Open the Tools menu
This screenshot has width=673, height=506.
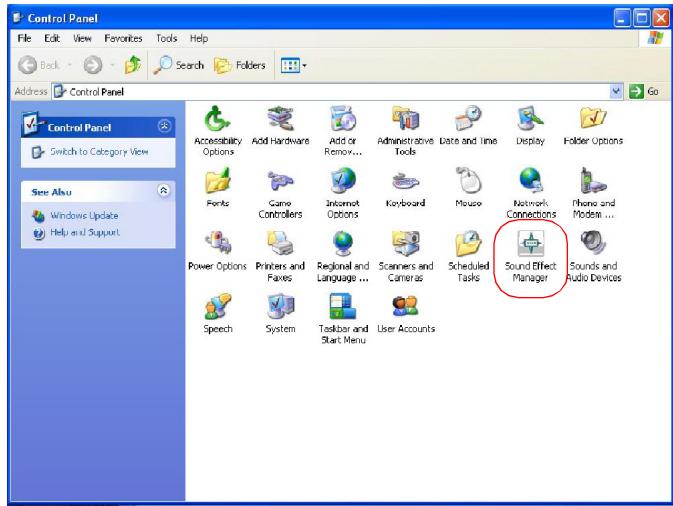(167, 38)
